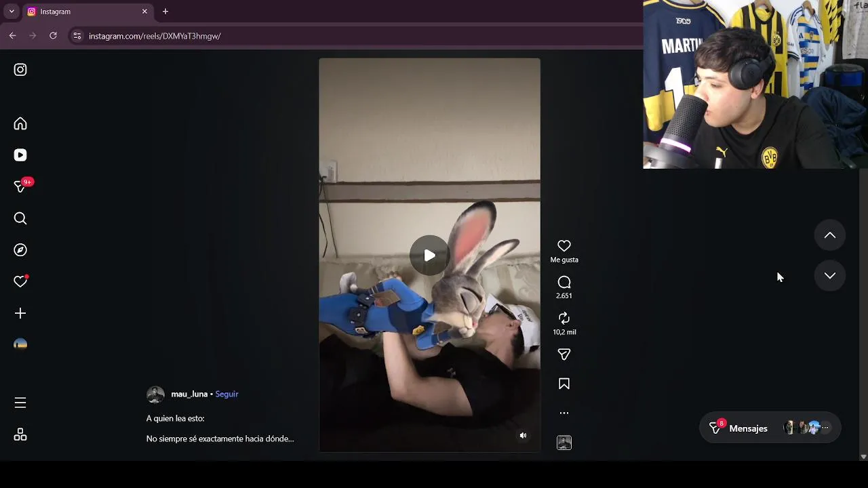868x488 pixels.
Task: Open the Search magnifier in sidebar
Action: click(20, 218)
